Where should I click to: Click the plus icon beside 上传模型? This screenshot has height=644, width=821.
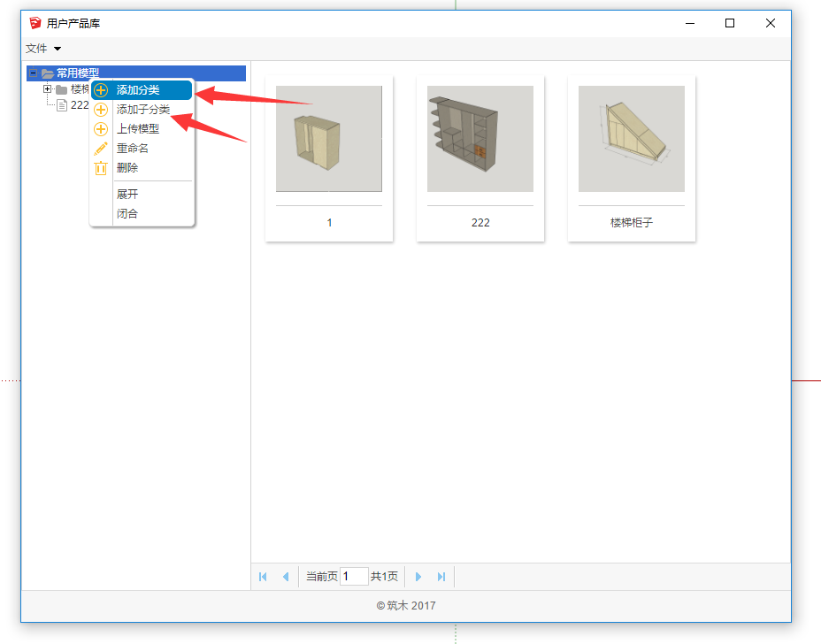point(101,129)
